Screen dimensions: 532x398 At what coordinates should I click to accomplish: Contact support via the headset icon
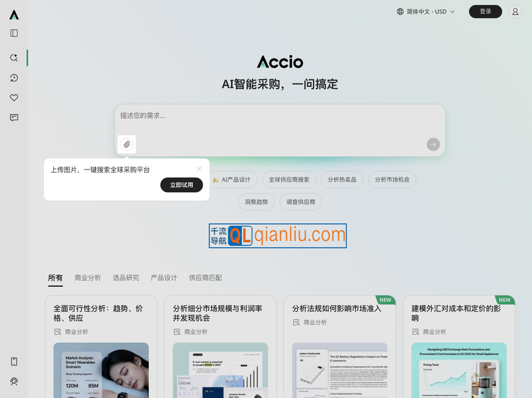tap(13, 381)
